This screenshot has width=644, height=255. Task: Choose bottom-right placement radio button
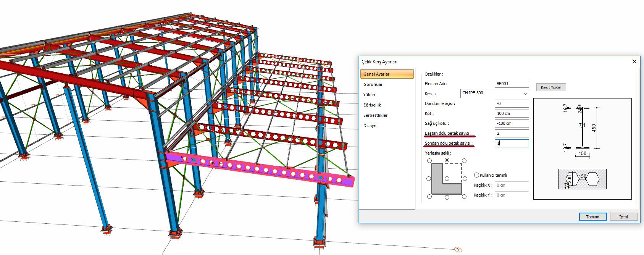[464, 197]
